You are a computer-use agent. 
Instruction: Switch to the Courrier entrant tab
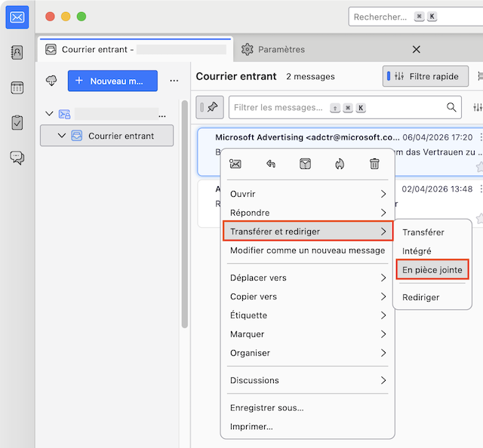tap(136, 49)
